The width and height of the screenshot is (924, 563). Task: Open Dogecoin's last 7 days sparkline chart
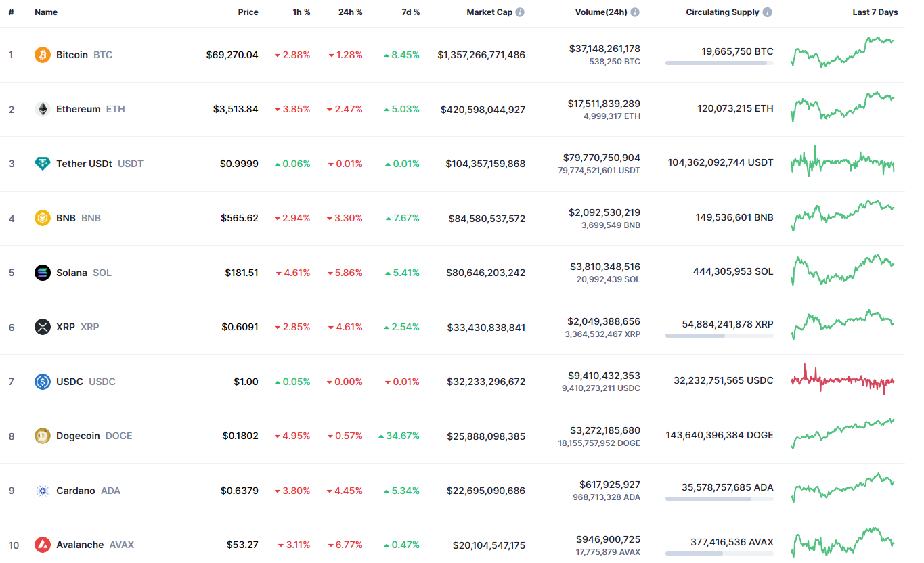(x=843, y=434)
